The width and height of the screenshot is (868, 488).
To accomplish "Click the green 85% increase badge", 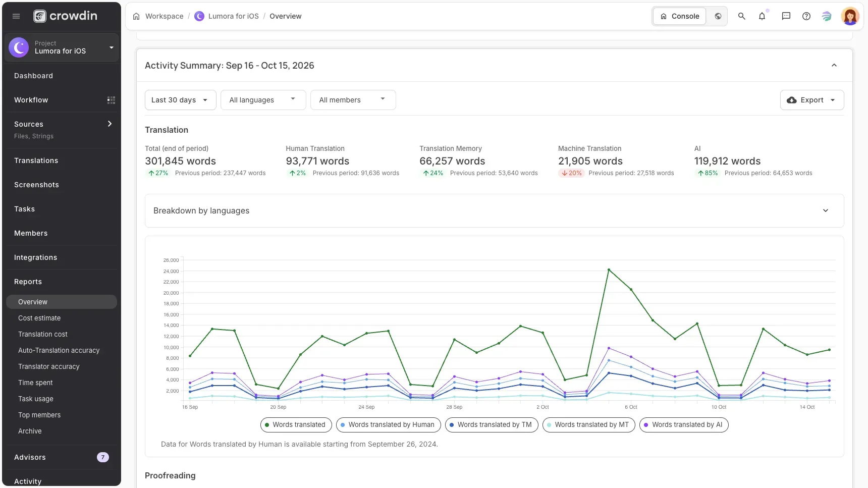I will 708,173.
